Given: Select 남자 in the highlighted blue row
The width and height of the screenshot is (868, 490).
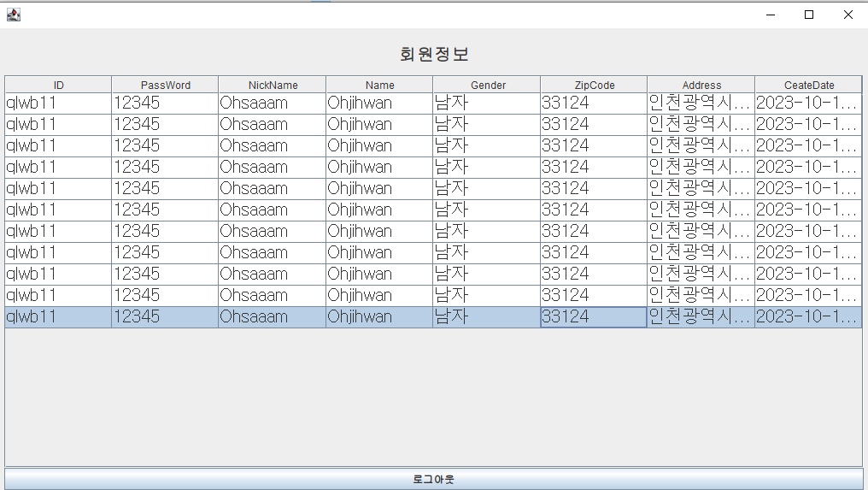Looking at the screenshot, I should (487, 317).
